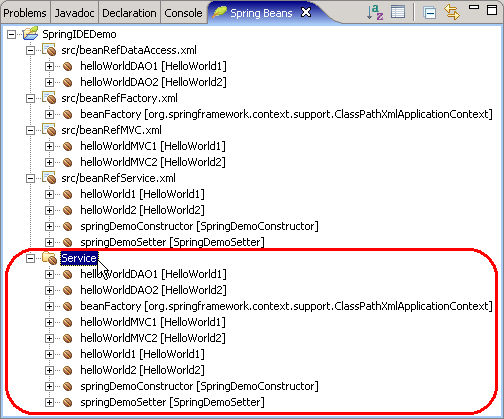Close the Spring Beans tab
The width and height of the screenshot is (504, 419).
point(306,13)
